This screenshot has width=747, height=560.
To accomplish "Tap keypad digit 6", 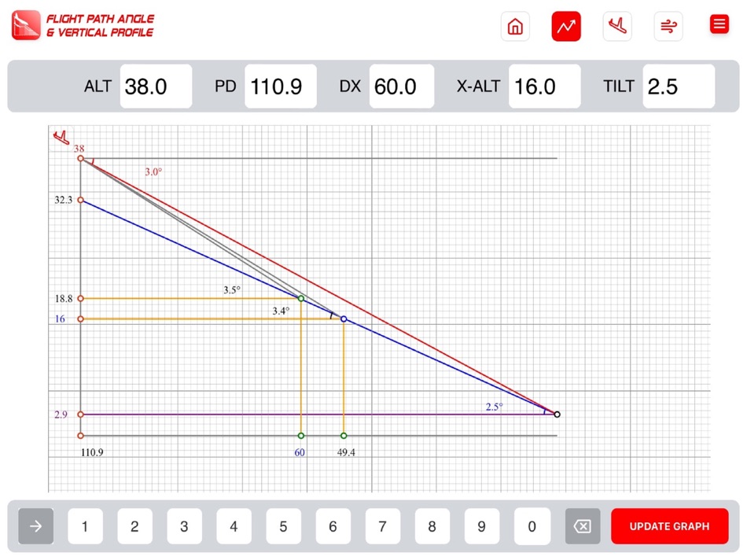I will click(x=333, y=526).
